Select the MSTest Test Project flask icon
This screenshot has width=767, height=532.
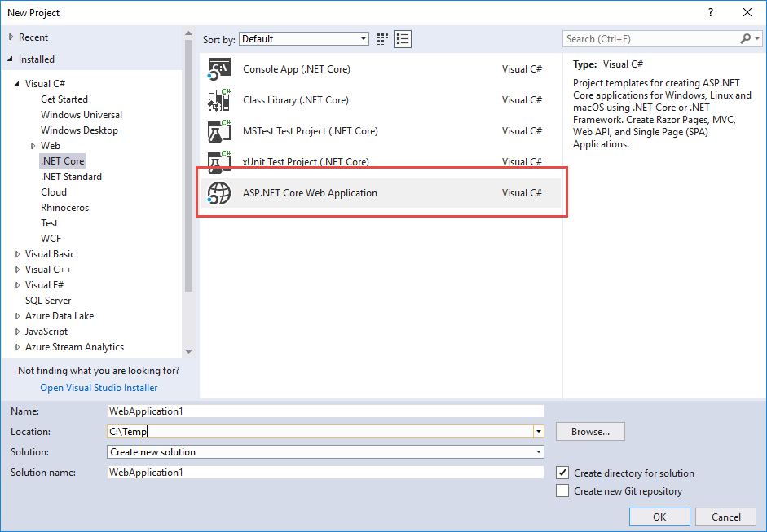(x=220, y=131)
